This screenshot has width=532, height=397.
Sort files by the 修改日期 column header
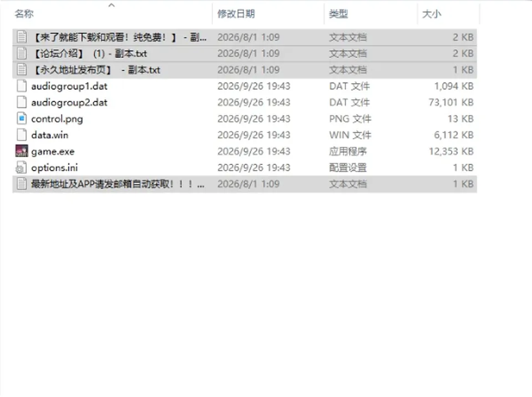[x=236, y=14]
